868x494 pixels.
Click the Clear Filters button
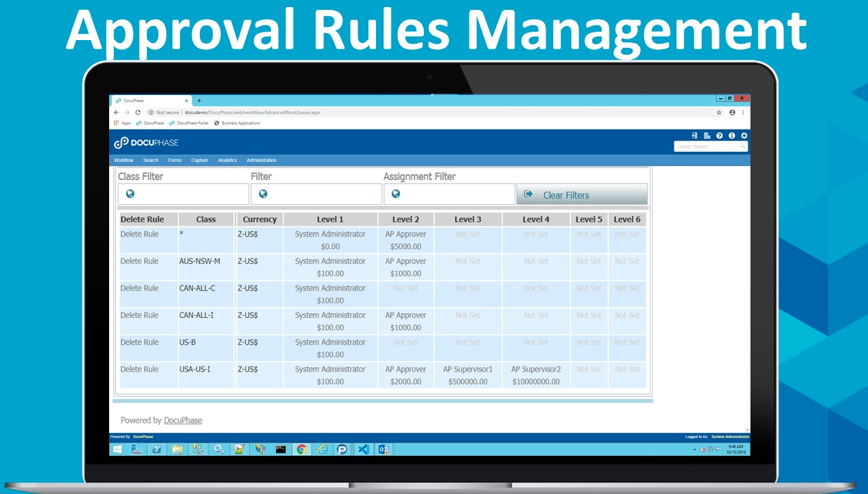click(581, 195)
